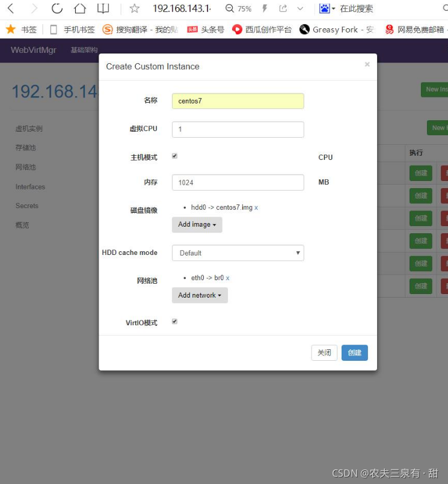The height and width of the screenshot is (484, 448).
Task: Open the Add image dropdown
Action: point(197,224)
